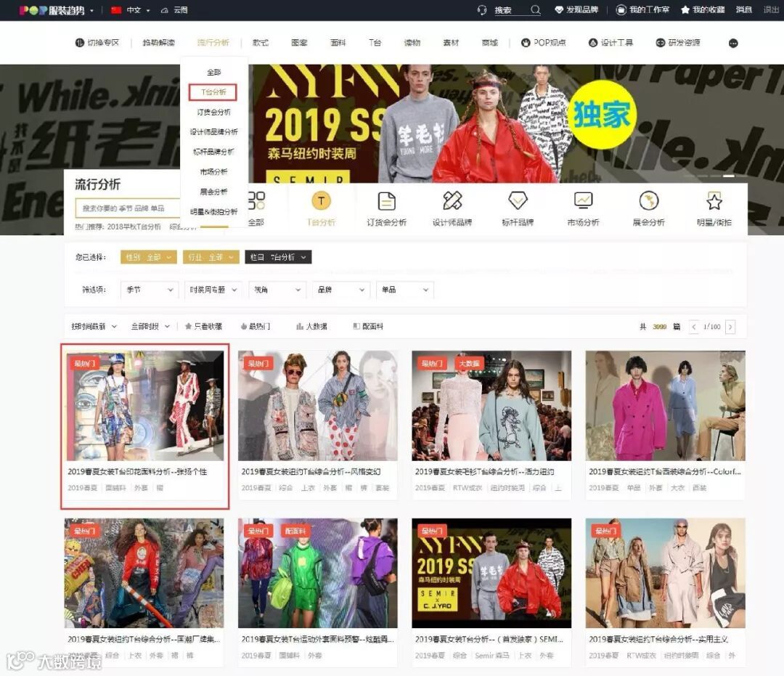
Task: Click the customer service headset icon
Action: pyautogui.click(x=482, y=10)
